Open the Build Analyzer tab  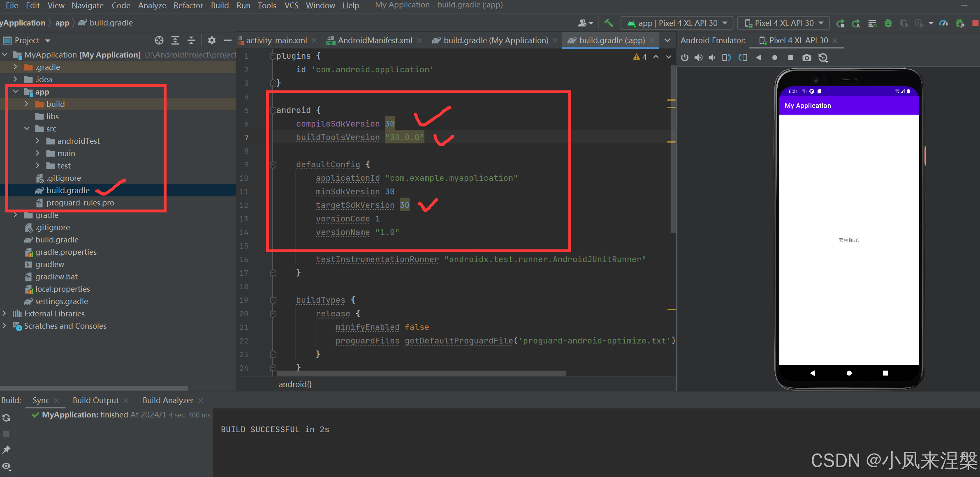coord(168,400)
